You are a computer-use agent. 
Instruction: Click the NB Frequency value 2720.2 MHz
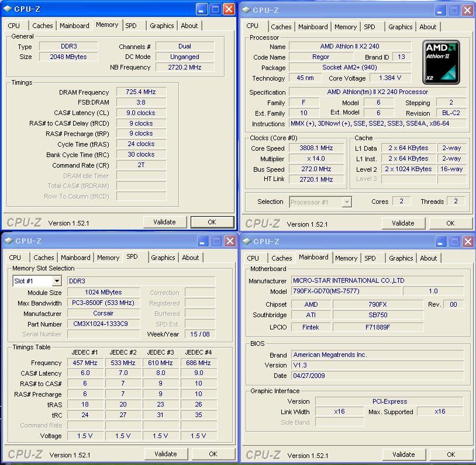coord(185,67)
